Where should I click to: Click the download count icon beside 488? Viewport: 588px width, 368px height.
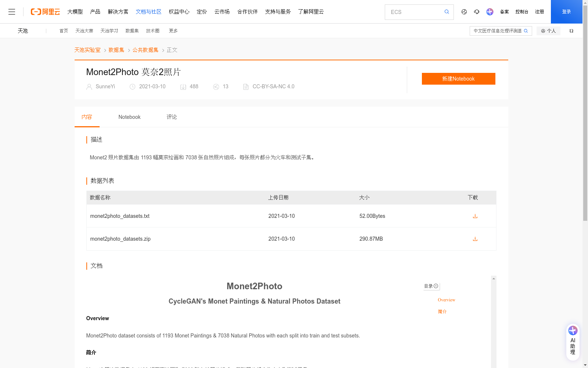183,87
